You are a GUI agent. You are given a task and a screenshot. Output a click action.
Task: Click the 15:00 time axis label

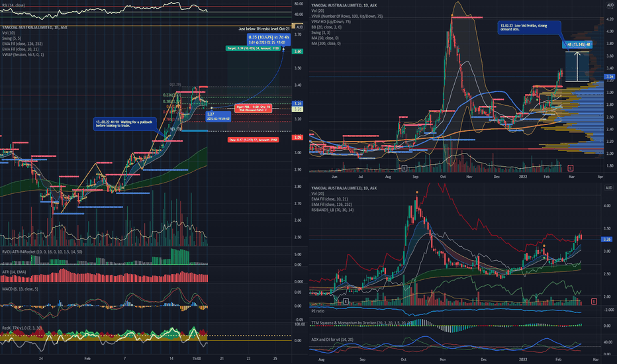[x=197, y=359]
